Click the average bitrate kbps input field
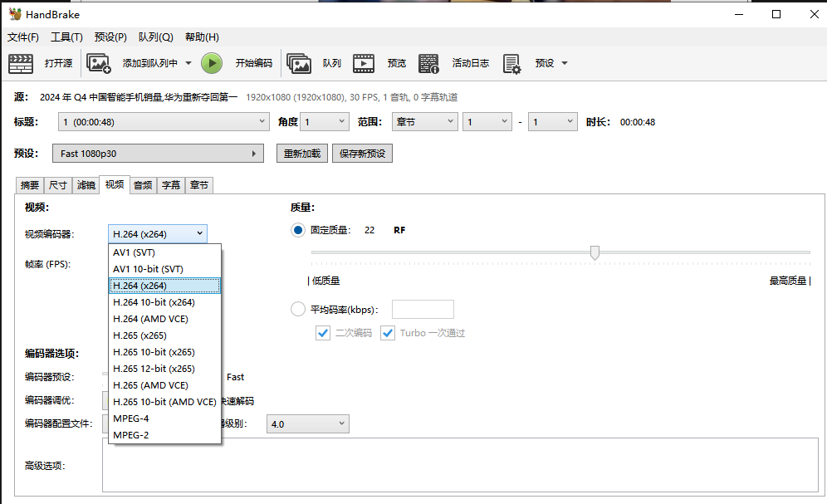The width and height of the screenshot is (827, 504). tap(423, 310)
